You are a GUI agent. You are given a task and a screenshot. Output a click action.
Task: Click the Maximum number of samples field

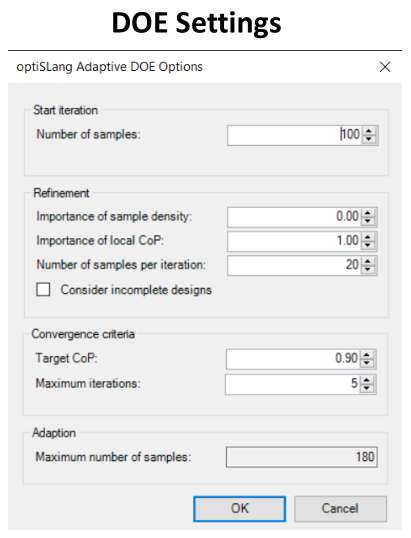302,457
